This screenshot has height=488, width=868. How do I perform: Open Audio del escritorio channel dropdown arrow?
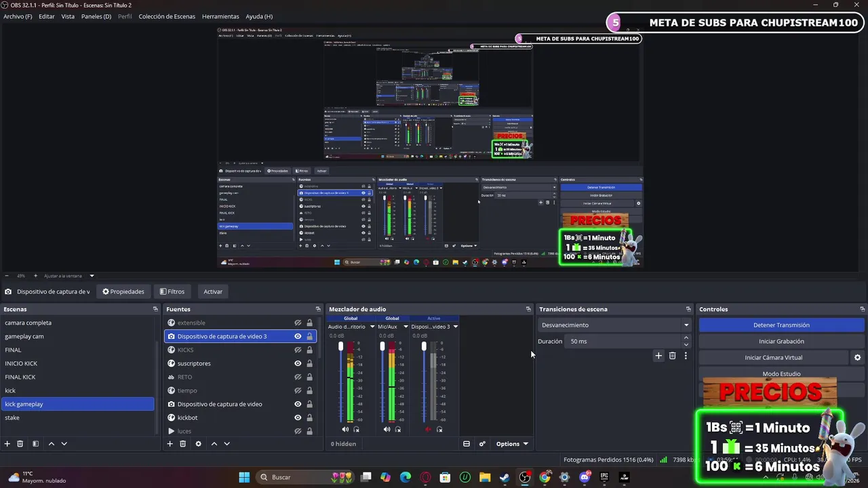pos(372,327)
